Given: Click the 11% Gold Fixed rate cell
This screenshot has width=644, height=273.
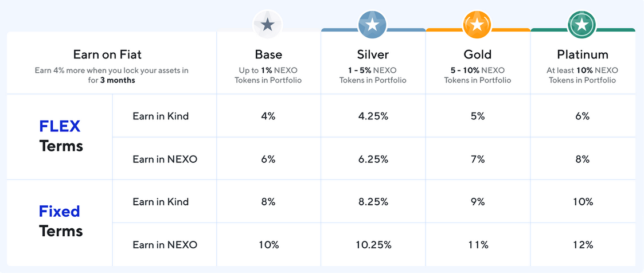Looking at the screenshot, I should 478,245.
